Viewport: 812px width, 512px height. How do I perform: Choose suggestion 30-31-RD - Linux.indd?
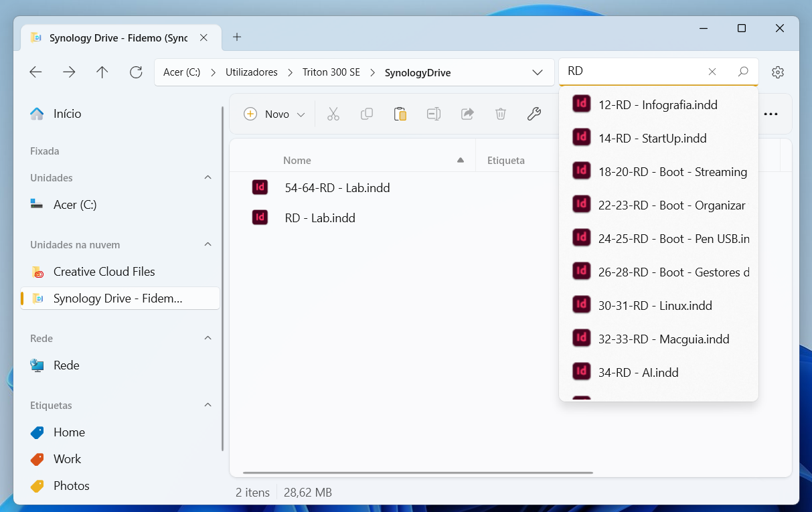pyautogui.click(x=659, y=305)
